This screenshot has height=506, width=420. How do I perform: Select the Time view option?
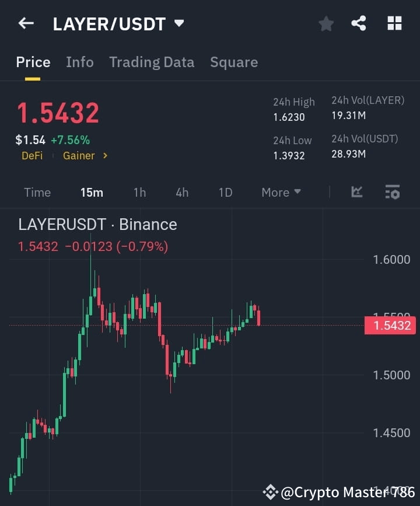pos(37,192)
